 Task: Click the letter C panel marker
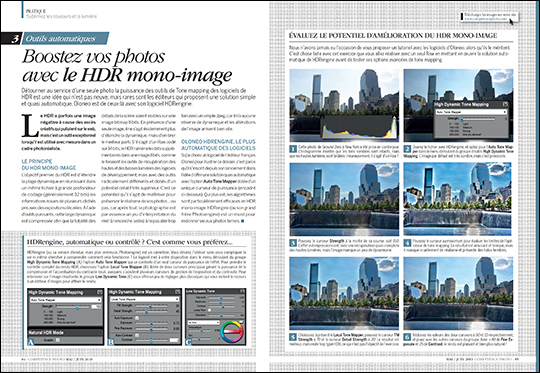(x=188, y=342)
